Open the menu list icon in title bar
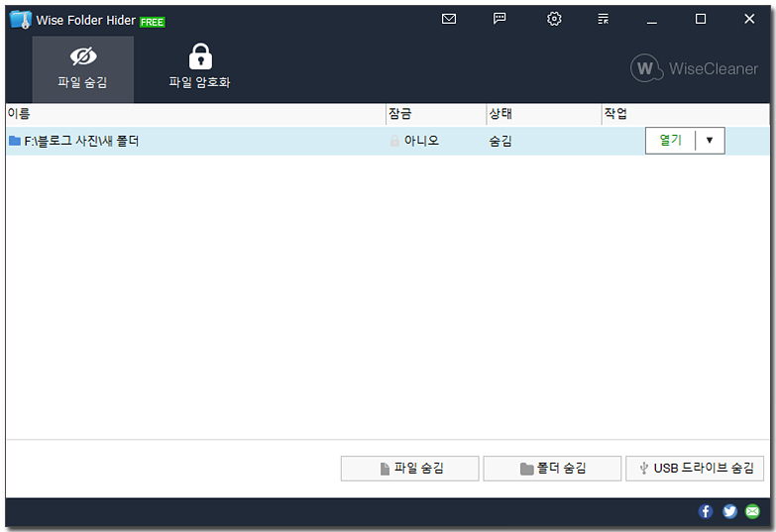 click(x=603, y=19)
